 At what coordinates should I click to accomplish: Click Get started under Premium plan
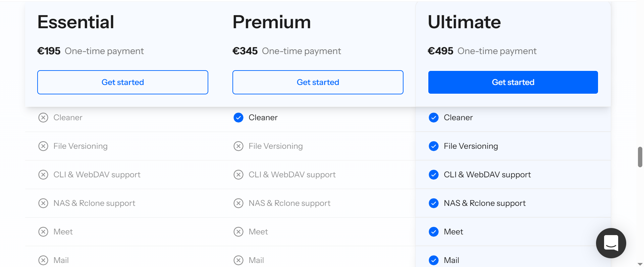point(318,82)
